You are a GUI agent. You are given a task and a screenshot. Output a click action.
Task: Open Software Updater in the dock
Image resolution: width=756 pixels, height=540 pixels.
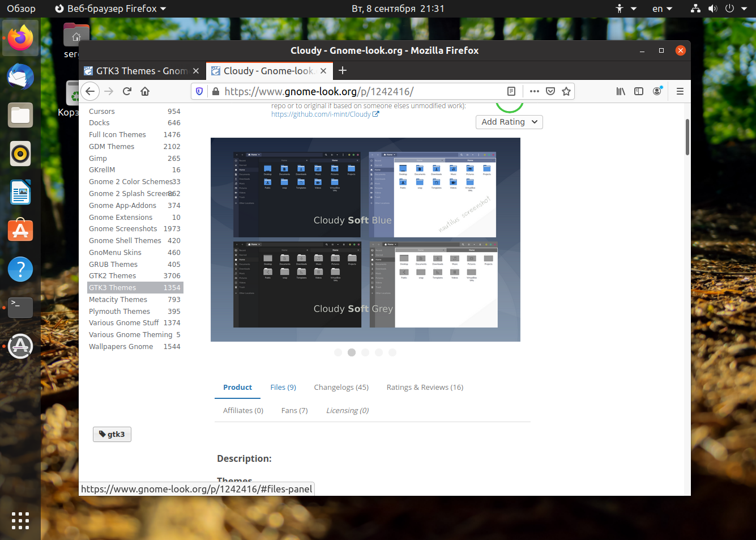pos(20,346)
